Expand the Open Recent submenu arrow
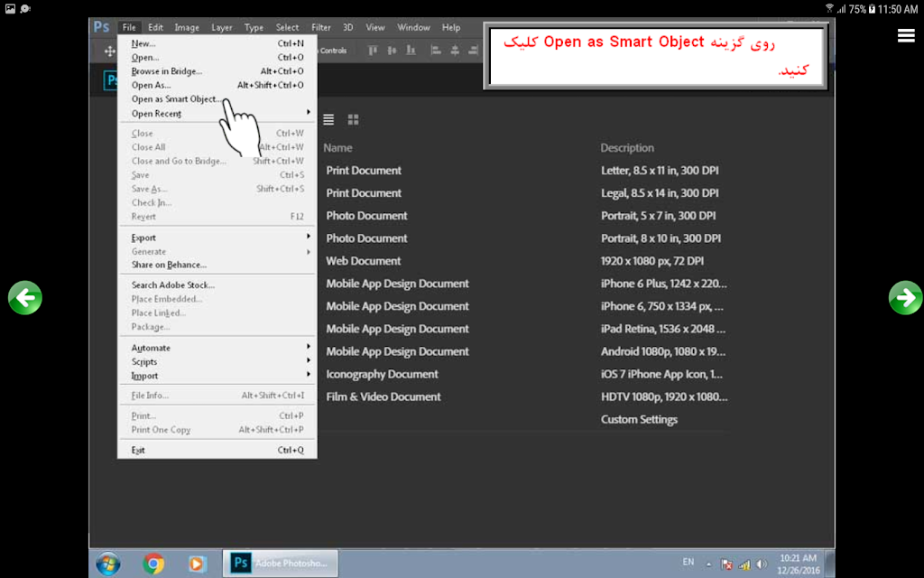 pos(309,112)
